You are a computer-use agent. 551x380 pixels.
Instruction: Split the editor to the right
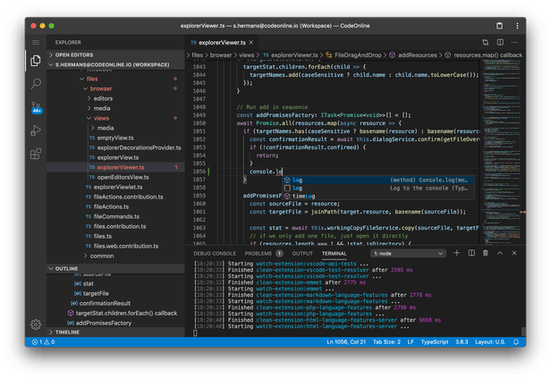click(x=500, y=42)
